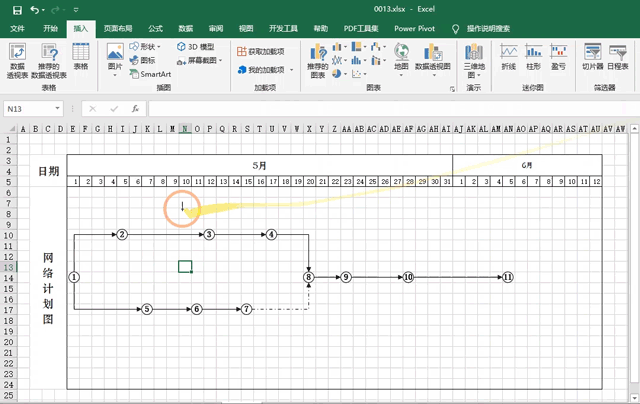Open the Quick Access Toolbar customize arrow
The image size is (640, 404).
click(76, 10)
